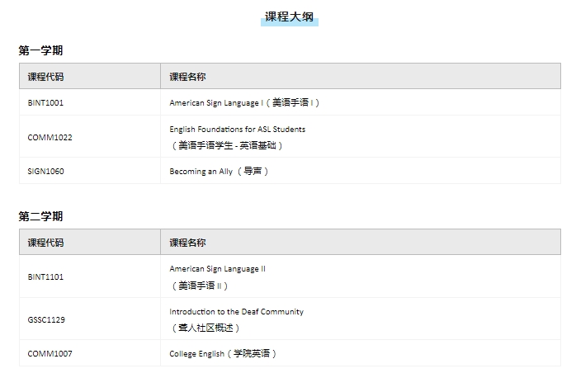Click the American Sign Language II course name

(217, 269)
